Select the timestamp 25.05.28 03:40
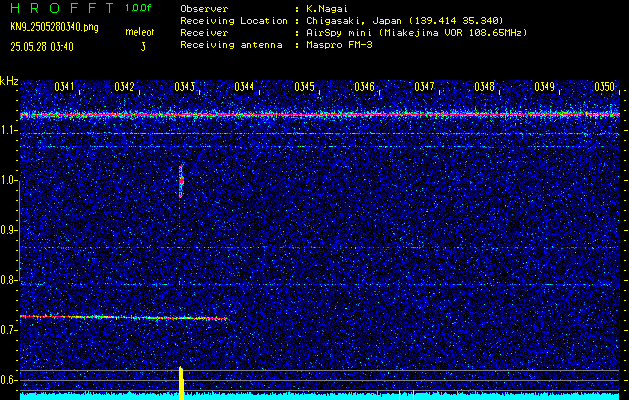This screenshot has width=629, height=400. [x=42, y=47]
